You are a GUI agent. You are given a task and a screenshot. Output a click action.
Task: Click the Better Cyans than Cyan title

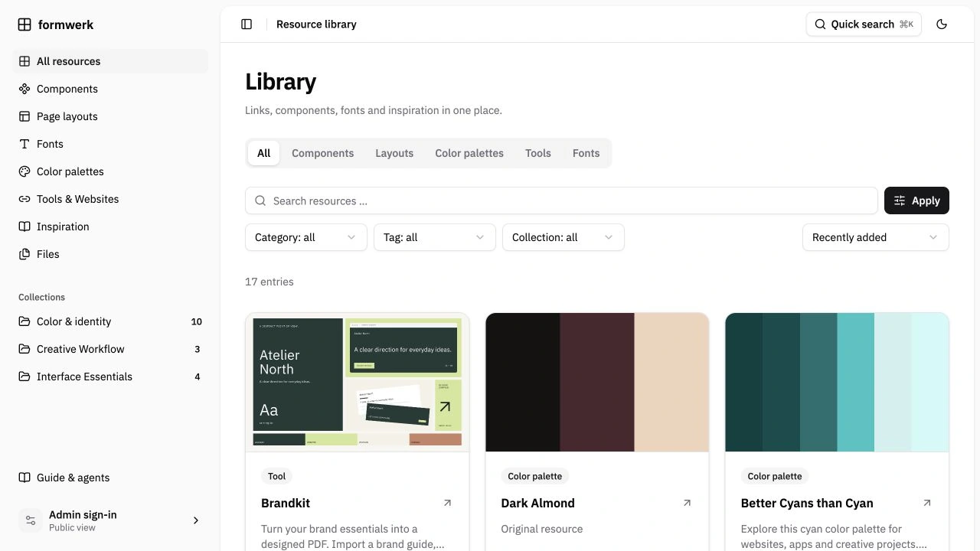(x=807, y=503)
